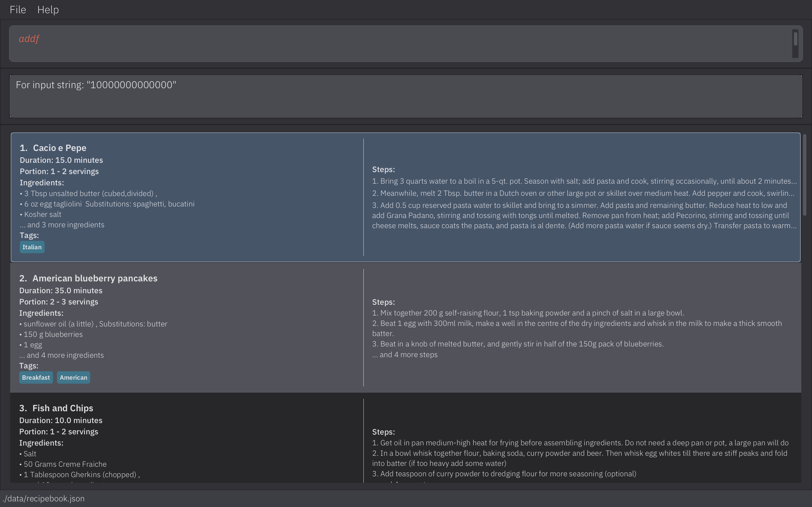Click the command input field containing 'addf'
This screenshot has width=812, height=507.
click(399, 44)
